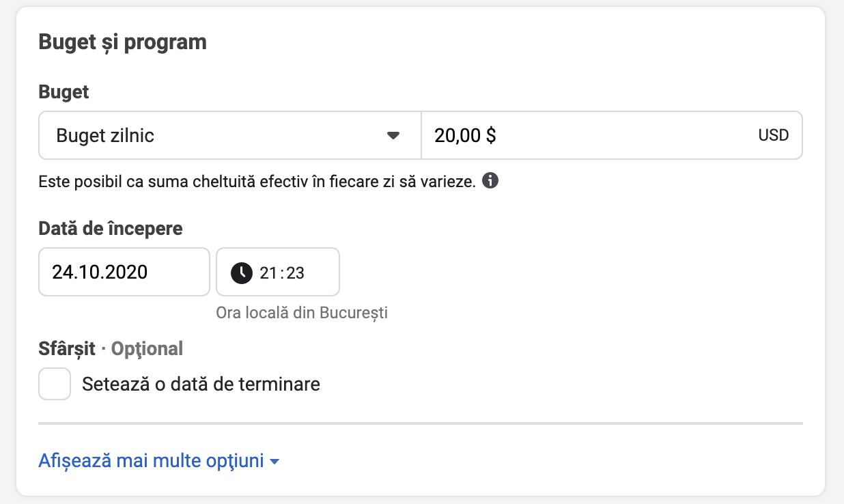Viewport: 844px width, 504px height.
Task: Enable the end date checkbox
Action: coord(55,384)
